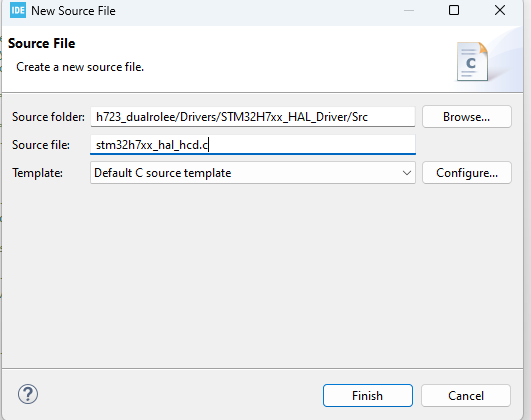Close the New Source File dialog
531x420 pixels.
pyautogui.click(x=500, y=10)
